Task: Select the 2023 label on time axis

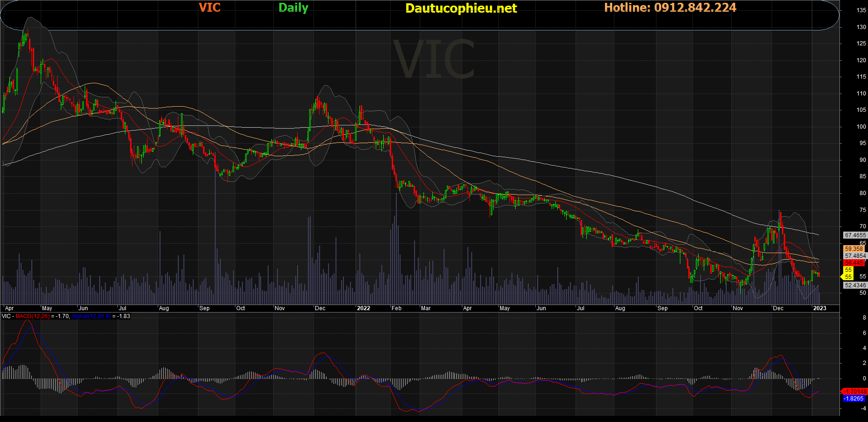Action: [819, 308]
